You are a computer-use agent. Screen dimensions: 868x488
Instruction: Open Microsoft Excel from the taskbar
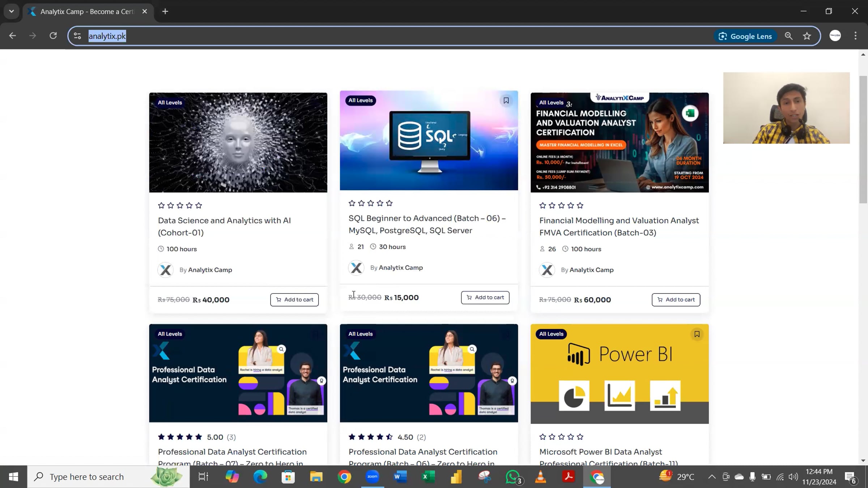click(428, 476)
